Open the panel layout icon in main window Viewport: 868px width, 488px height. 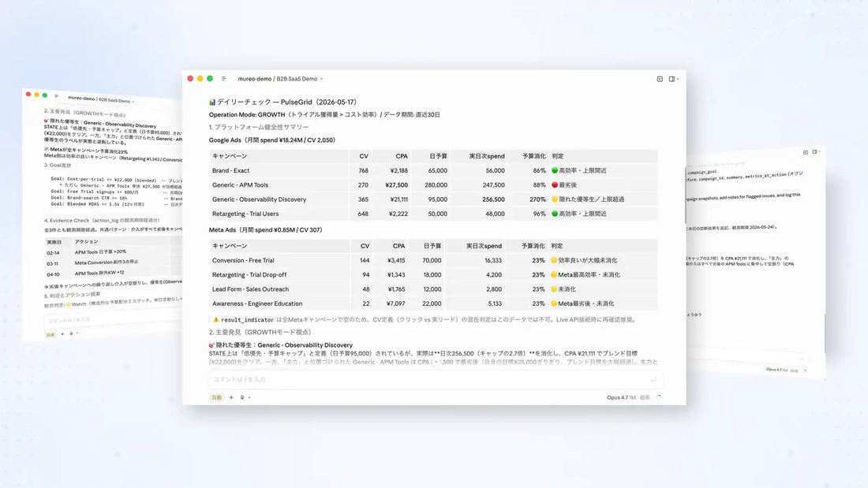point(672,79)
